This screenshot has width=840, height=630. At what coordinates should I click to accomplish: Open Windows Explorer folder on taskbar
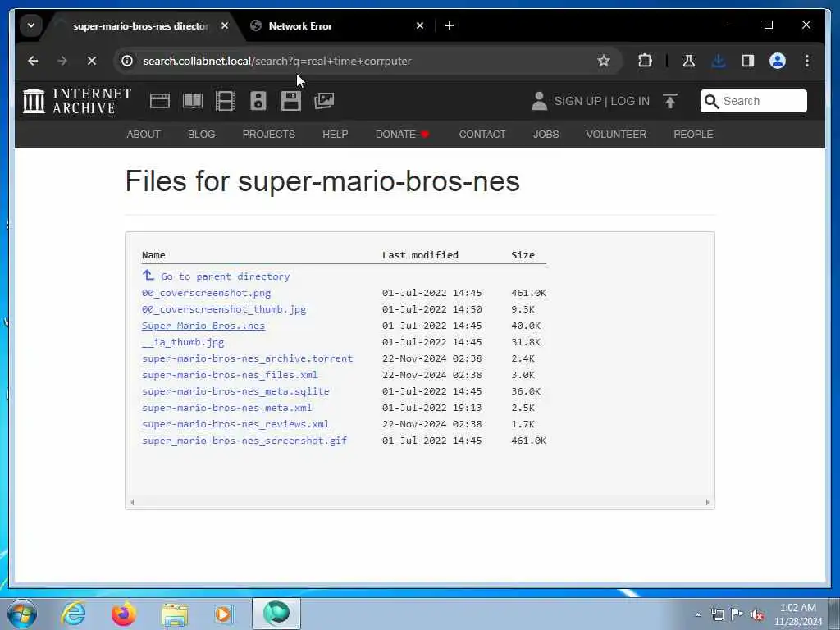175,614
